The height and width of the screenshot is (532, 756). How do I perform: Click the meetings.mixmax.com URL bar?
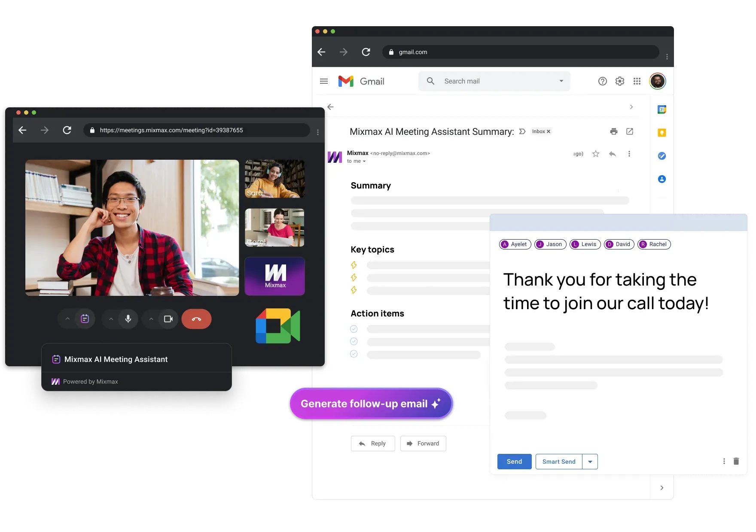pyautogui.click(x=197, y=130)
